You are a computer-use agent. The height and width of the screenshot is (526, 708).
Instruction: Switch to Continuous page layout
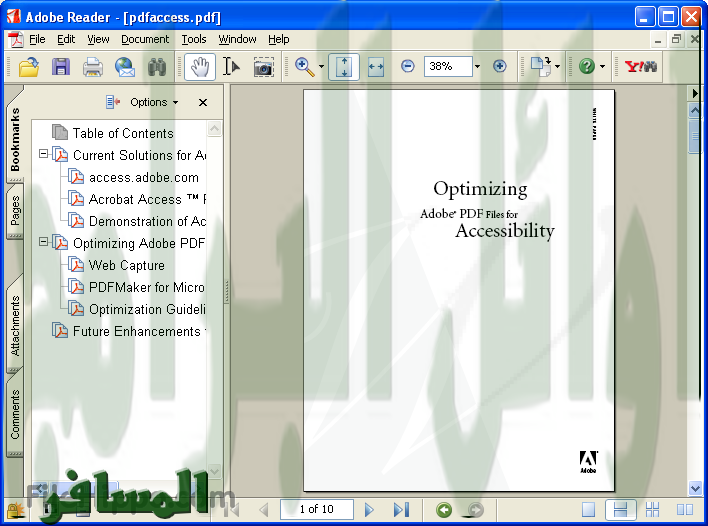click(620, 510)
